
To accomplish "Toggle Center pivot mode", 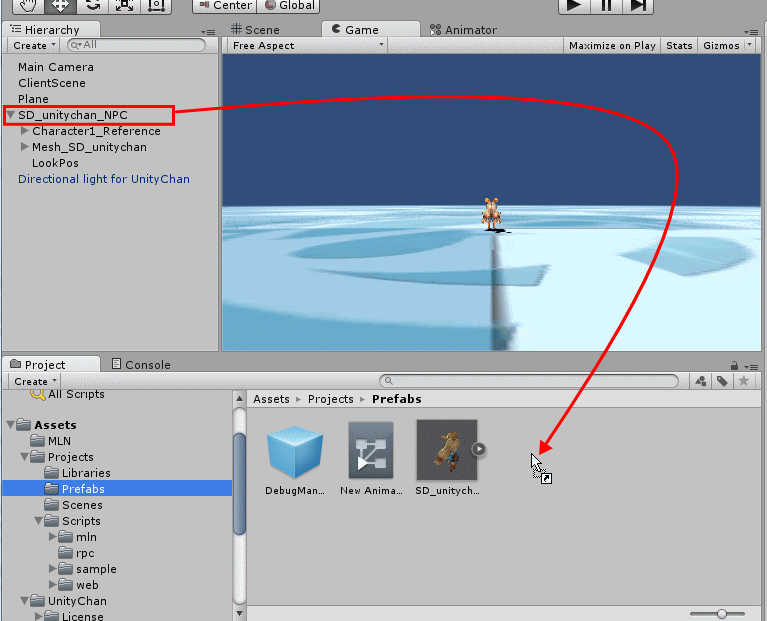I will 225,5.
